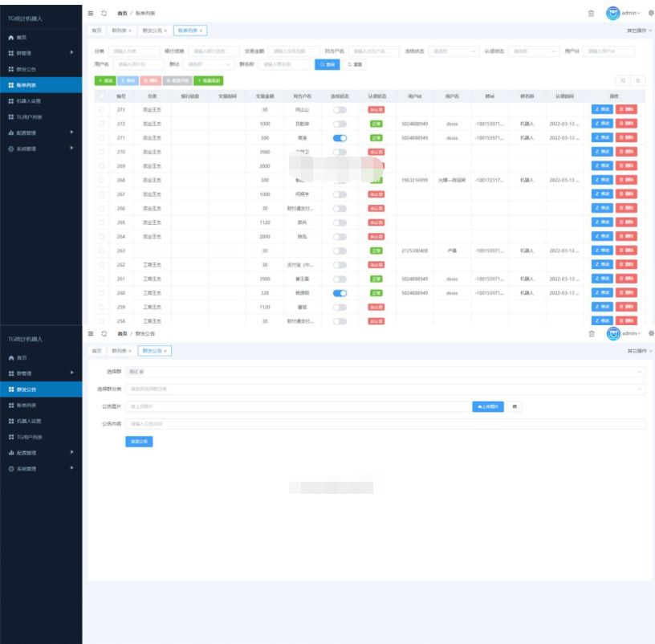Click the red delete button for row 272
Screen dimensions: 655x644
(x=626, y=124)
